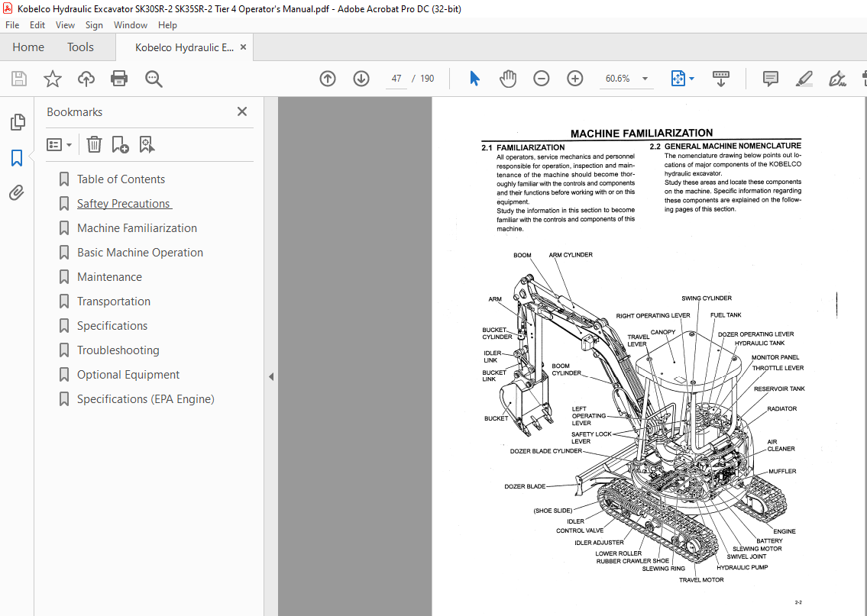The width and height of the screenshot is (867, 616).
Task: Open the Window menu
Action: pyautogui.click(x=131, y=25)
